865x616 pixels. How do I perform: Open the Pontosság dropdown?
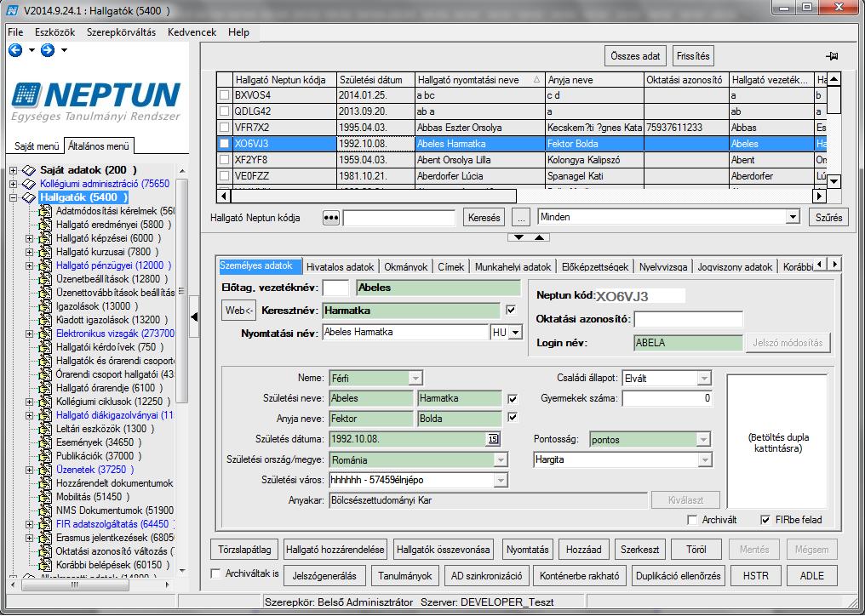tap(703, 440)
